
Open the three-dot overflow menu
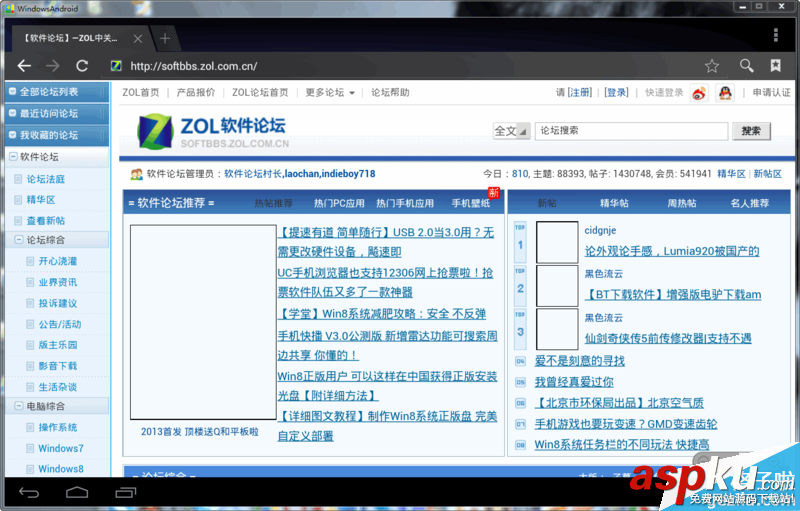click(776, 35)
